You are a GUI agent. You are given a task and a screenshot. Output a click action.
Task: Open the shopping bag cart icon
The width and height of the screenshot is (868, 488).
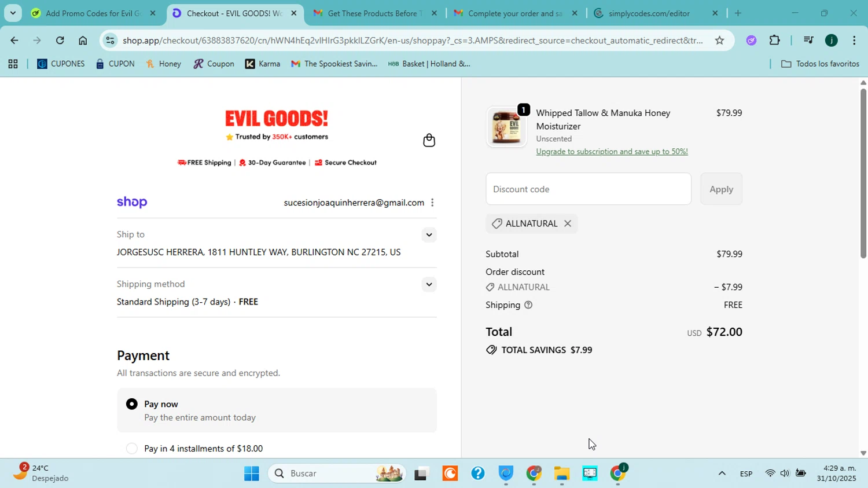(x=429, y=140)
